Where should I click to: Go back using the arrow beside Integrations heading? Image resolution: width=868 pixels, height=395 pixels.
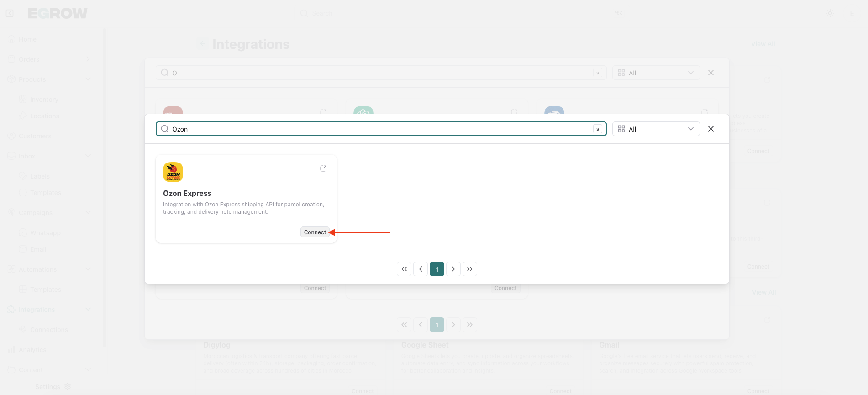(x=203, y=44)
